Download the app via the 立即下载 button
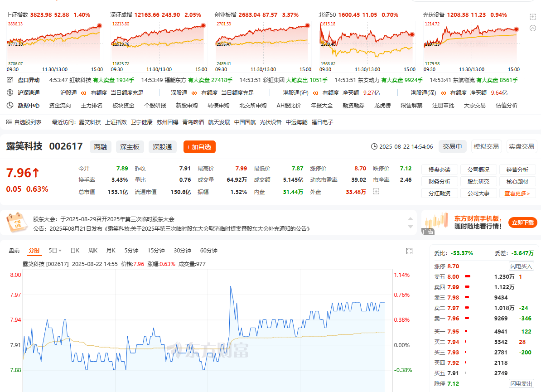 coord(523,223)
